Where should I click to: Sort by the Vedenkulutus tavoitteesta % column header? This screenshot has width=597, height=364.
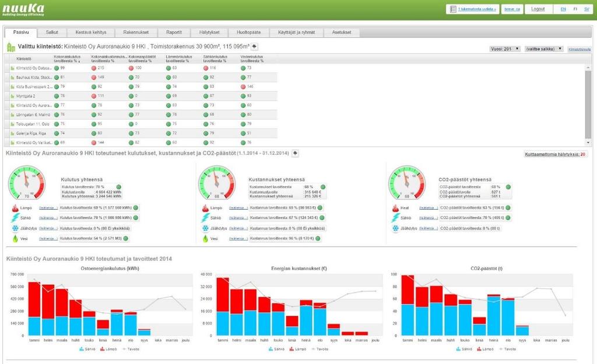(x=257, y=59)
